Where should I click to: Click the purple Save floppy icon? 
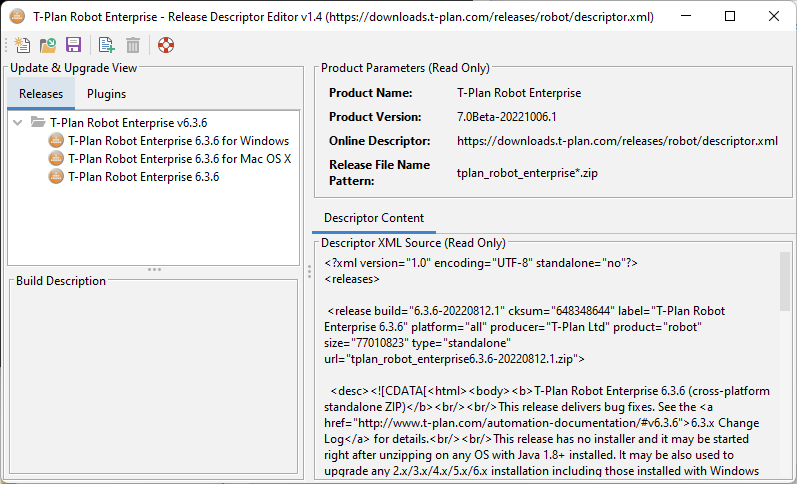[x=73, y=45]
